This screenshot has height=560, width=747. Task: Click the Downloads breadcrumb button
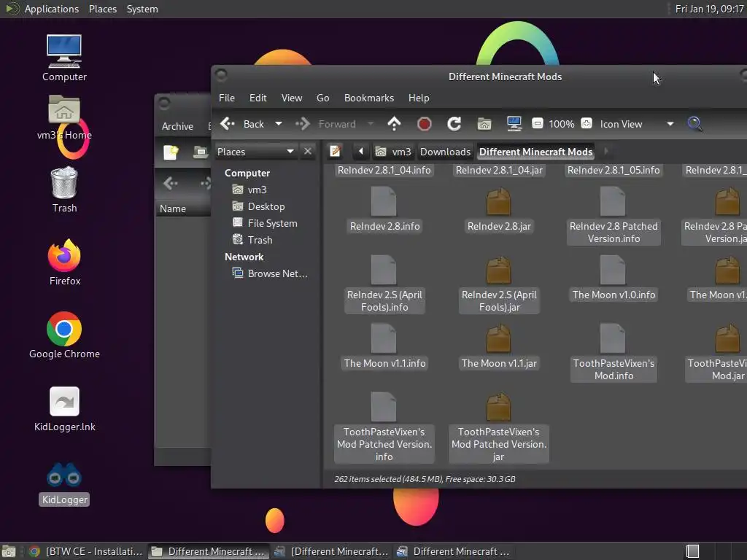coord(445,152)
